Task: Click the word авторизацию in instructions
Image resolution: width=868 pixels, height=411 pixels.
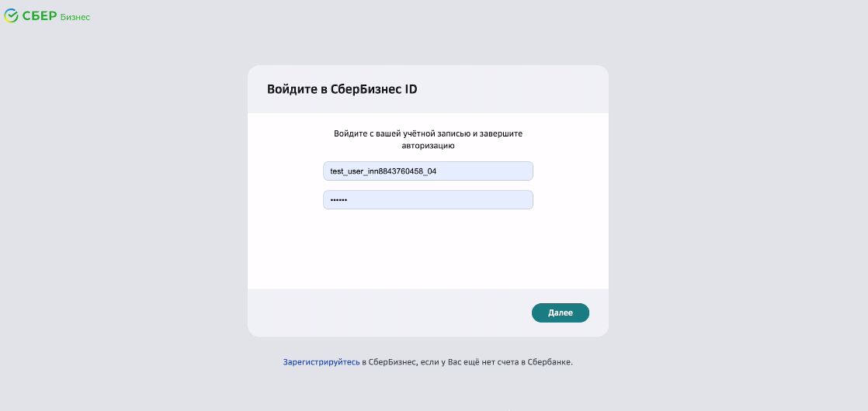Action: [428, 146]
